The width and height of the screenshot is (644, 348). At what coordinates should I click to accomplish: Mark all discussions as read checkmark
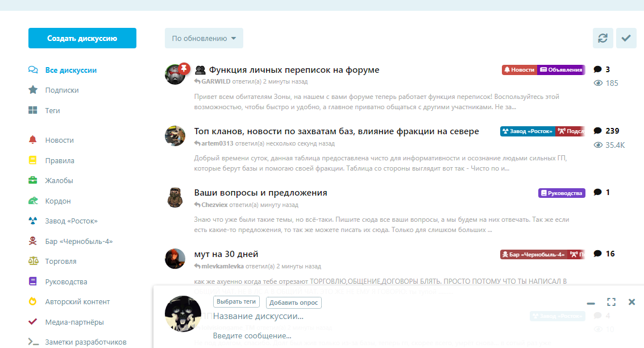(626, 38)
